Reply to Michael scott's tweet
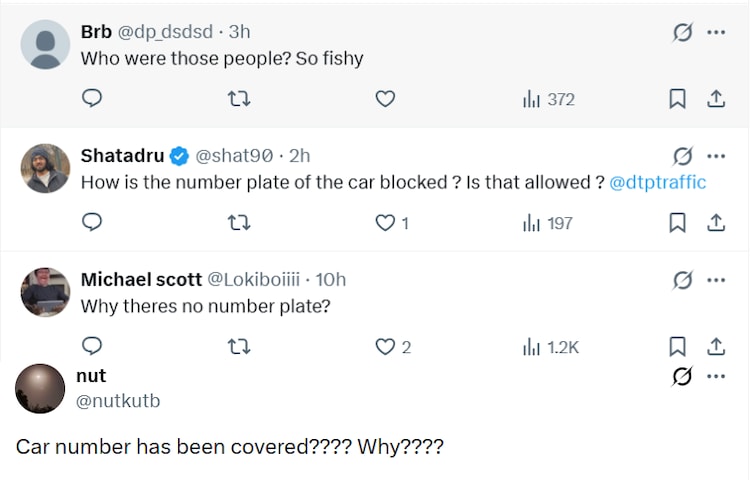This screenshot has height=480, width=750. point(92,346)
